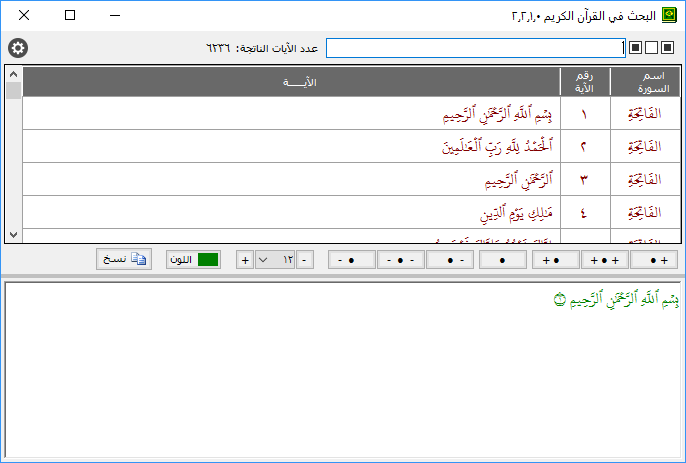
Task: Increase font size with the plus button
Action: click(x=245, y=260)
